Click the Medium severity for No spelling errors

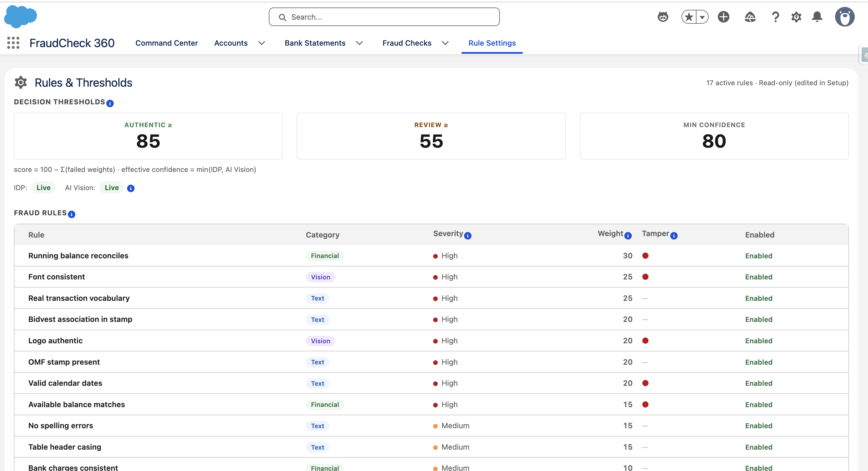click(451, 426)
